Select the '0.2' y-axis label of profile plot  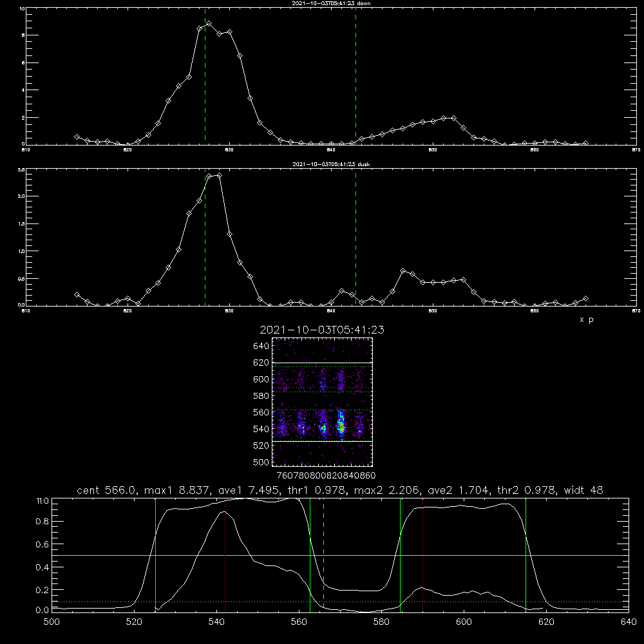pos(43,590)
